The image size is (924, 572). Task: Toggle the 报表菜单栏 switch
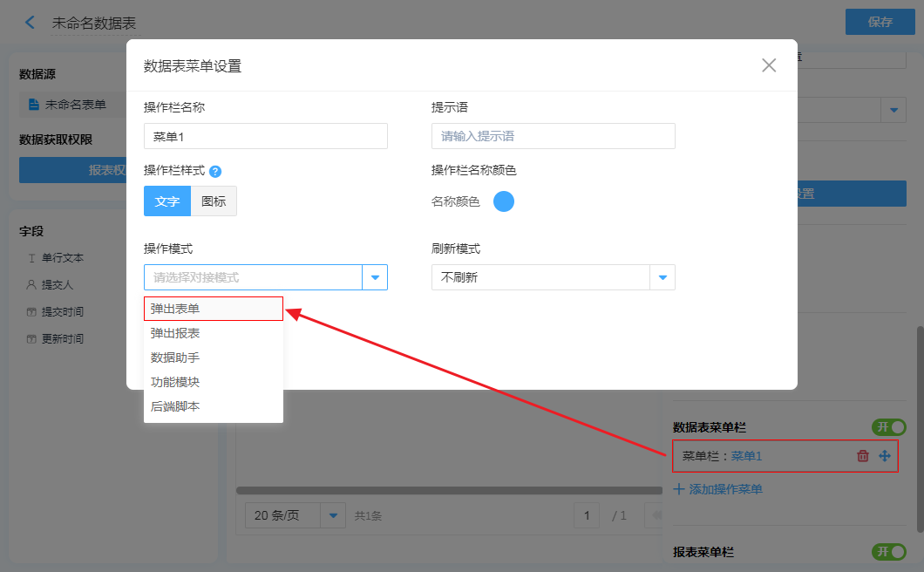tap(888, 552)
